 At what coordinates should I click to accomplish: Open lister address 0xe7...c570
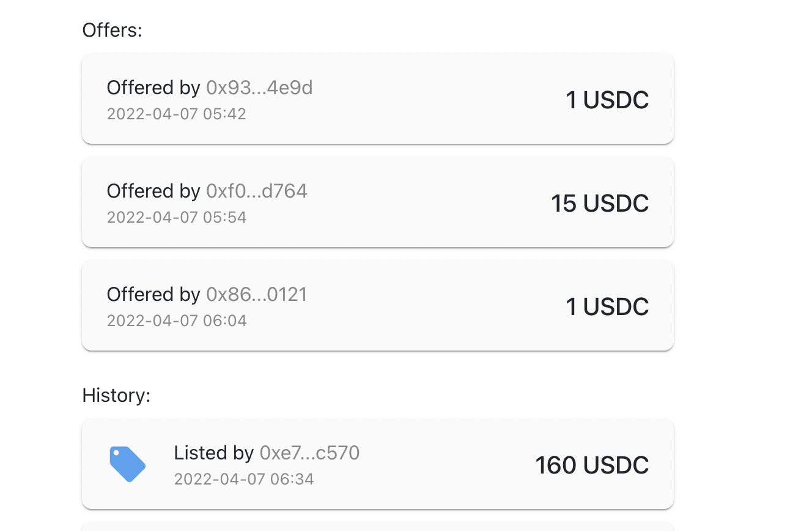click(x=309, y=453)
